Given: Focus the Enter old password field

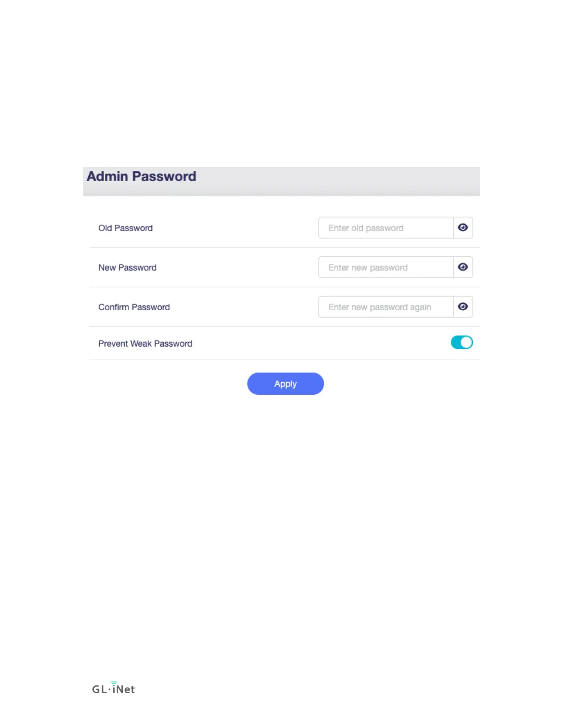Looking at the screenshot, I should click(386, 227).
